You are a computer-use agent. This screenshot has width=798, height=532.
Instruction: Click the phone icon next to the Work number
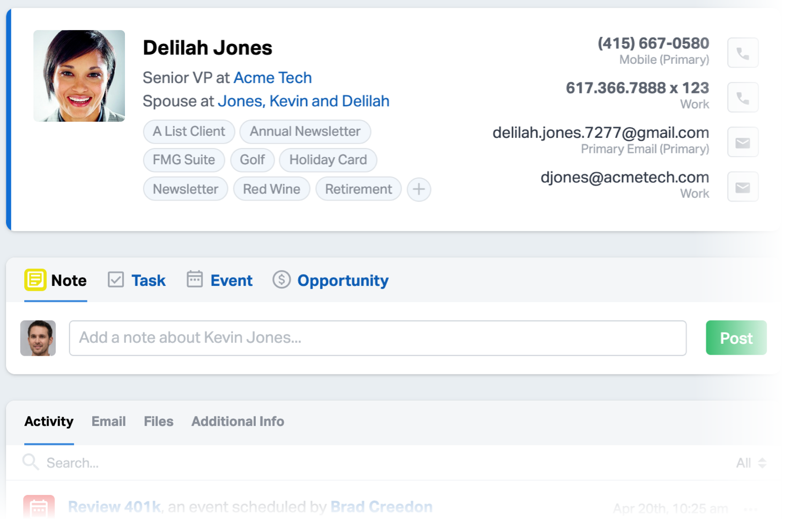point(742,97)
